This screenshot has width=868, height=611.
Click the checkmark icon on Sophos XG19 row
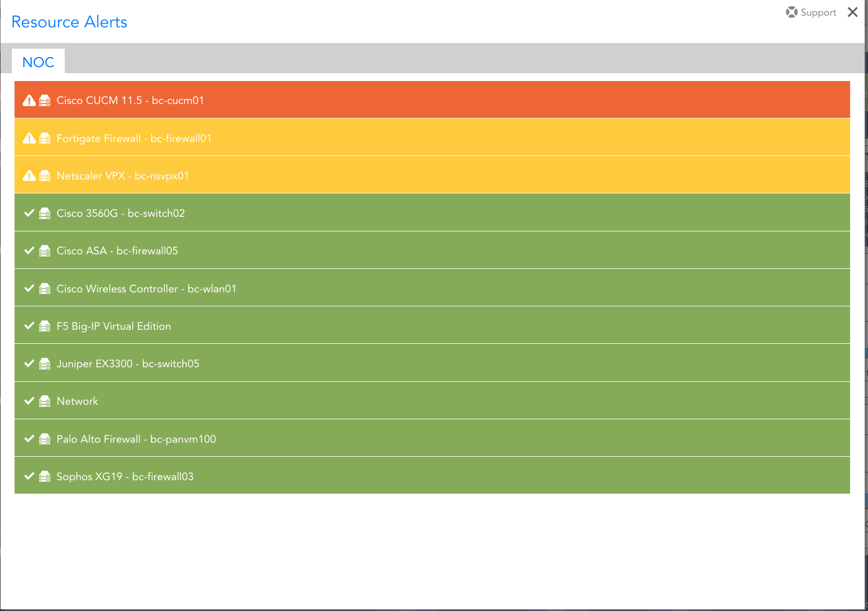tap(30, 476)
